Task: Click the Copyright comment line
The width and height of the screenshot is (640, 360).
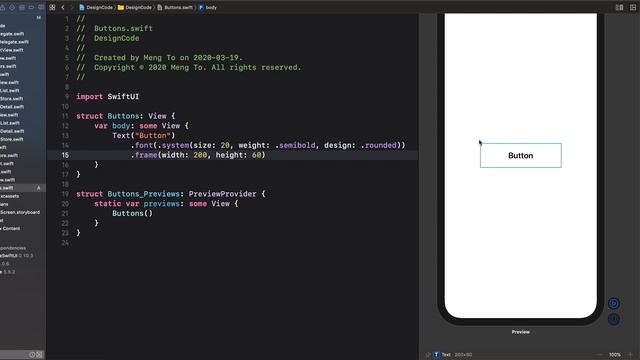Action: coord(189,68)
